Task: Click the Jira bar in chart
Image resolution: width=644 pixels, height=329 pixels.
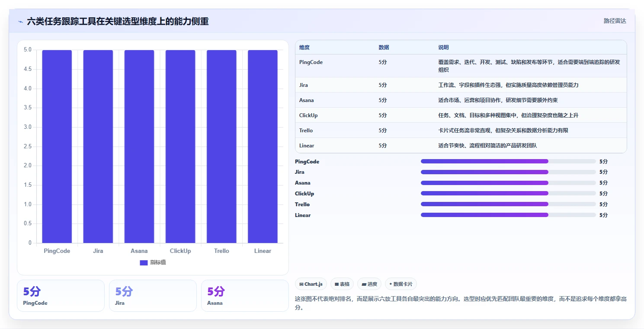Action: [x=98, y=147]
